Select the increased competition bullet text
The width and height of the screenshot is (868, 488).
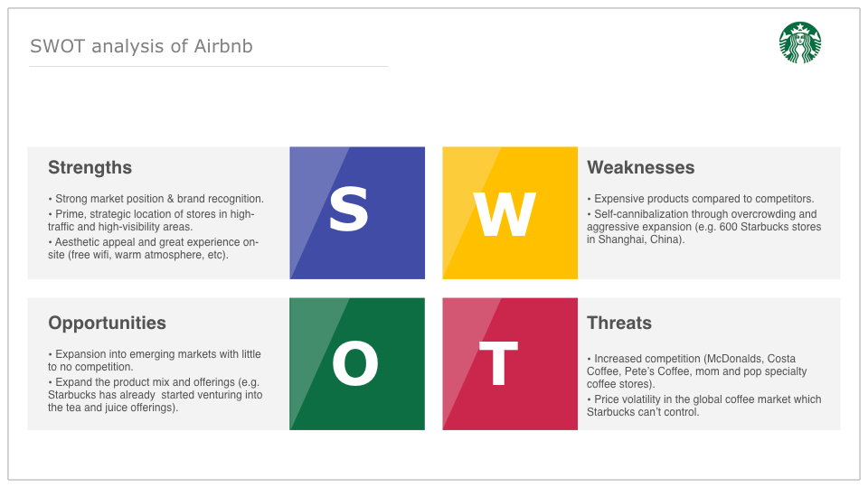tap(697, 371)
